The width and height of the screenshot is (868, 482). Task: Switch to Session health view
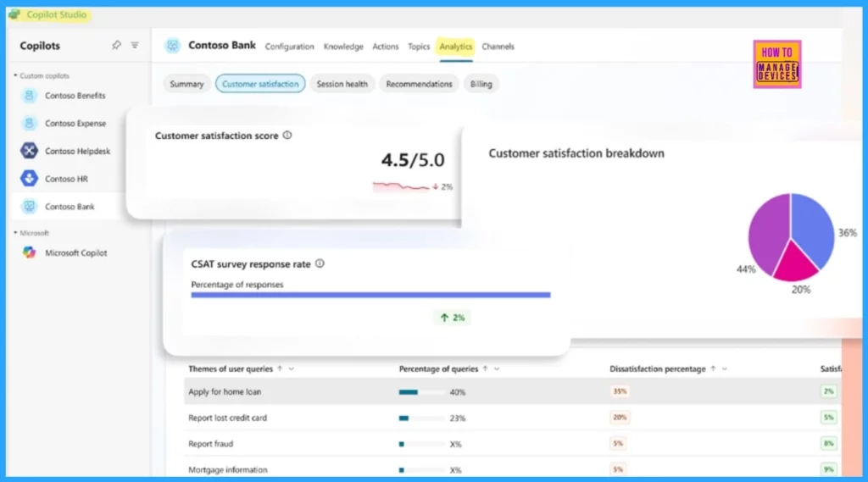click(x=342, y=84)
